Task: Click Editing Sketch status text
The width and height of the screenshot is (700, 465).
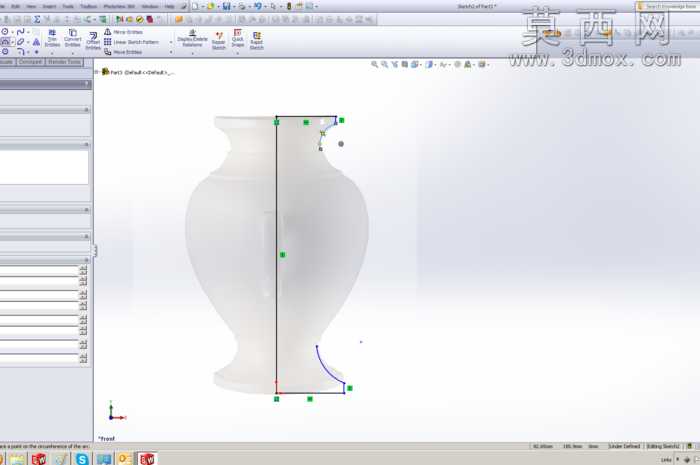Action: point(663,446)
